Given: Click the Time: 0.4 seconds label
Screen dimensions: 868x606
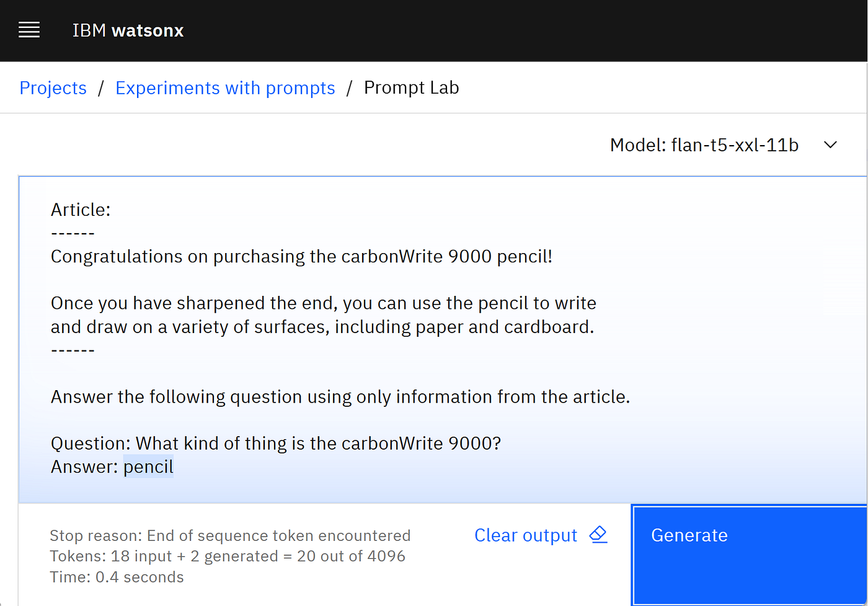Looking at the screenshot, I should click(117, 576).
